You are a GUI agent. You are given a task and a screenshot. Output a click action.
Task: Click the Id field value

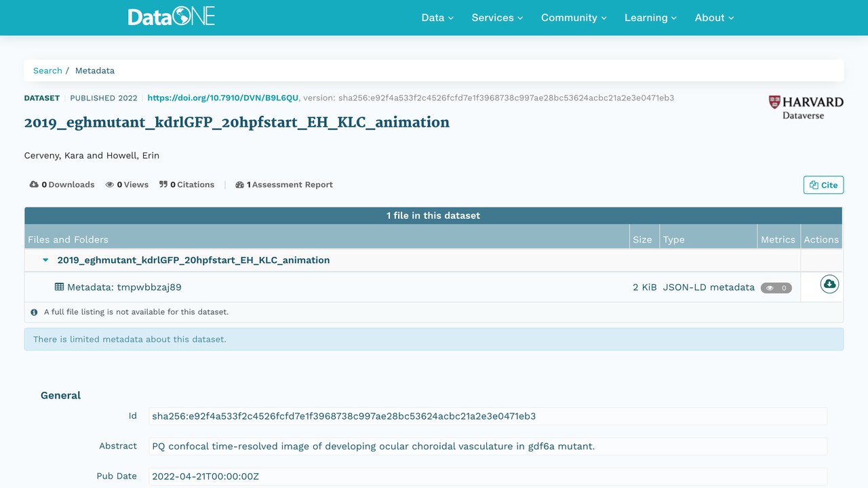click(x=488, y=416)
